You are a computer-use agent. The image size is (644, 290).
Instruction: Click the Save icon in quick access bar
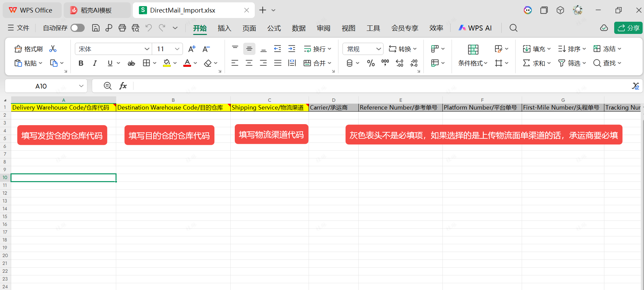point(96,28)
